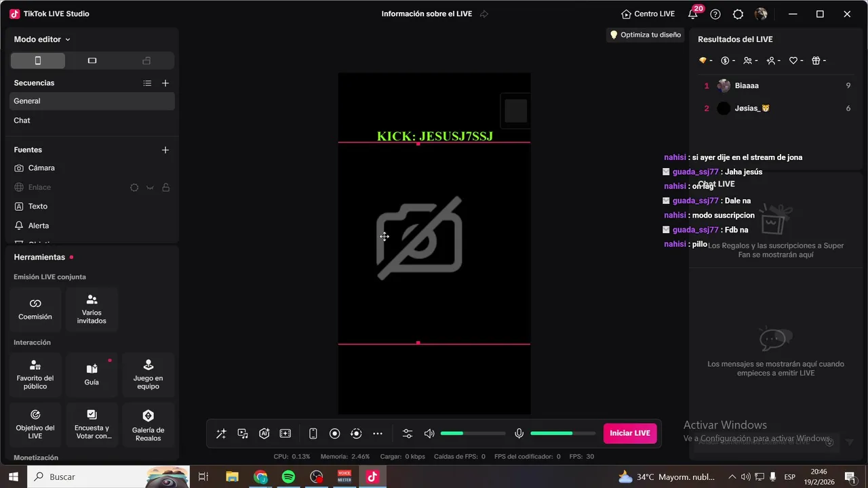Open Voicemeeter from the taskbar

(x=344, y=477)
